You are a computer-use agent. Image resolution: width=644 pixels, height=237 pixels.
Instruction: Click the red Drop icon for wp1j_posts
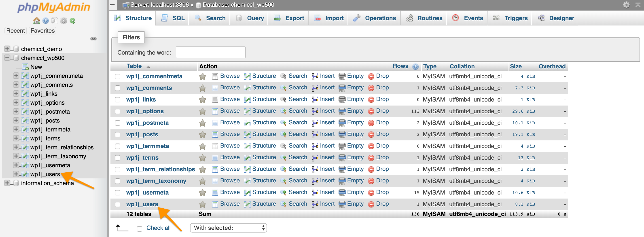(x=371, y=135)
